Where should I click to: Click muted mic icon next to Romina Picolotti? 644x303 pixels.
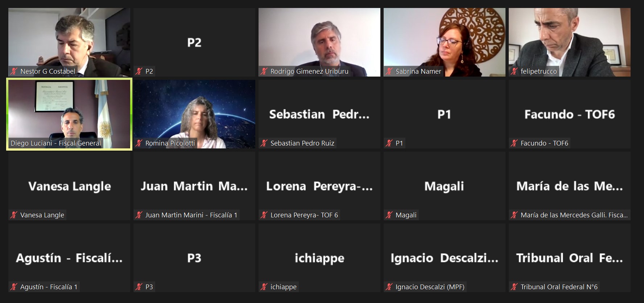(x=139, y=143)
